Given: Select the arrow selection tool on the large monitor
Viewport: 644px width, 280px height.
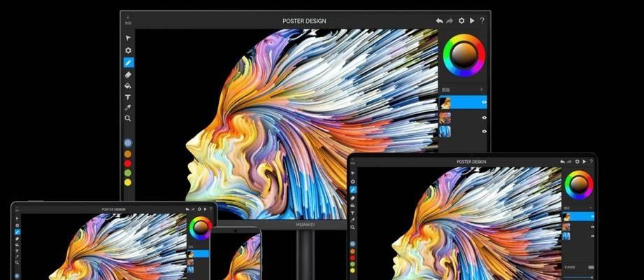Looking at the screenshot, I should 128,38.
